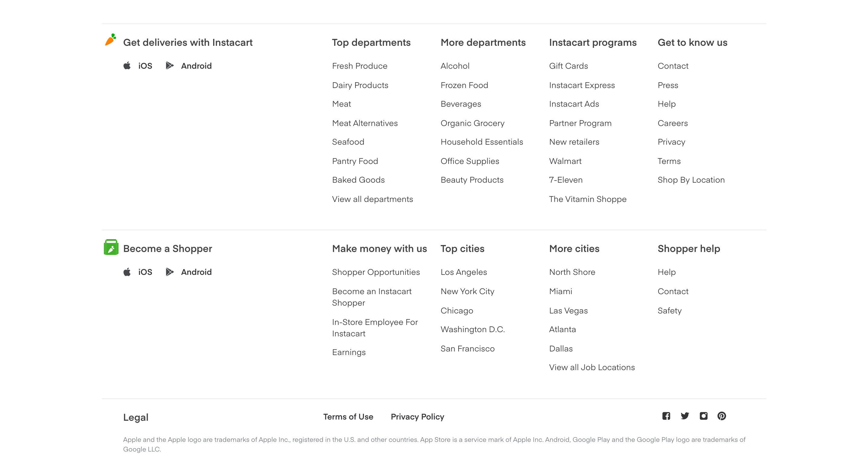The width and height of the screenshot is (868, 475).
Task: Open the Fresh Produce department
Action: [x=360, y=66]
